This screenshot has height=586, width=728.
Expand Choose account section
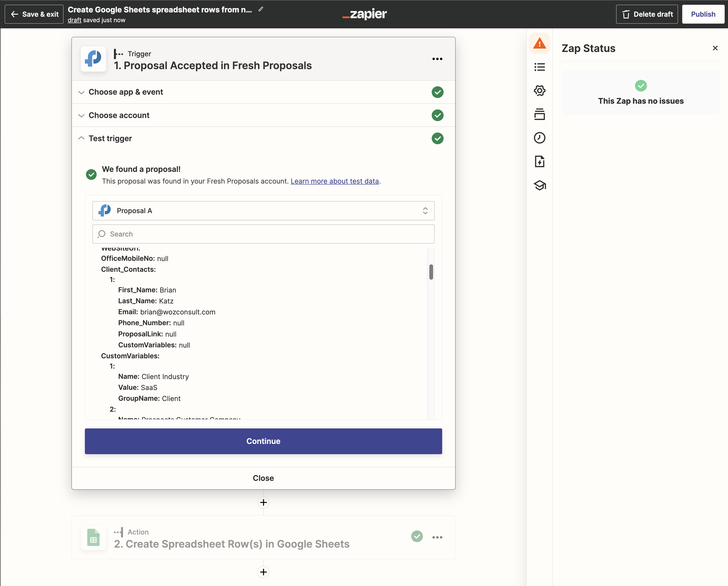(x=119, y=115)
